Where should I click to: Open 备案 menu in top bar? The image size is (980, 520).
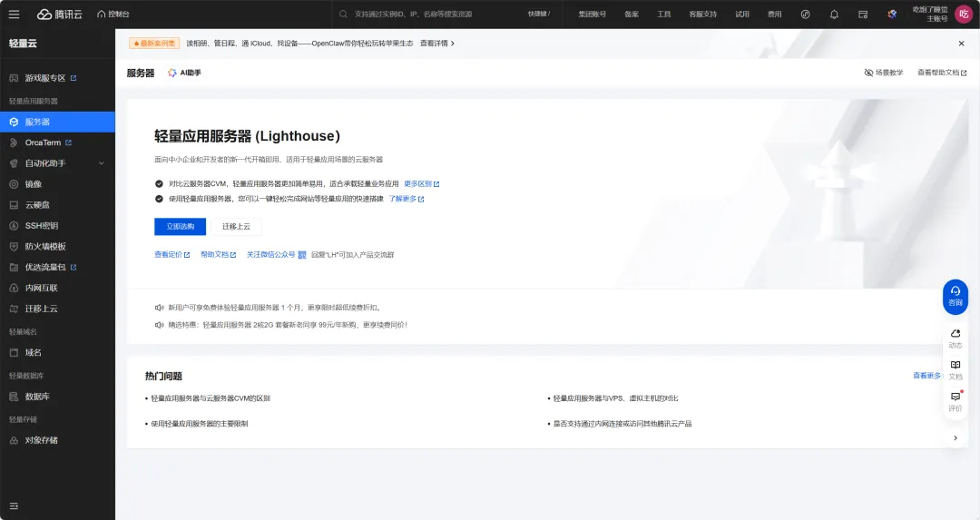click(x=632, y=14)
